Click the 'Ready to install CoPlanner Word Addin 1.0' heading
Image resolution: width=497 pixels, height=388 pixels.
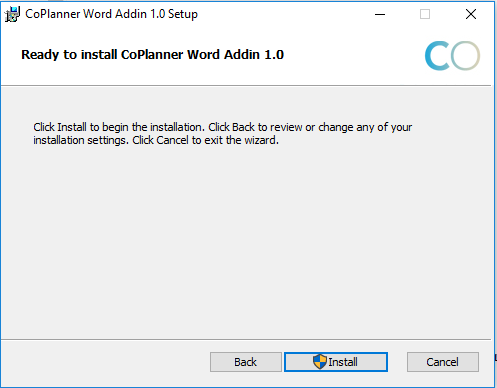(x=152, y=55)
